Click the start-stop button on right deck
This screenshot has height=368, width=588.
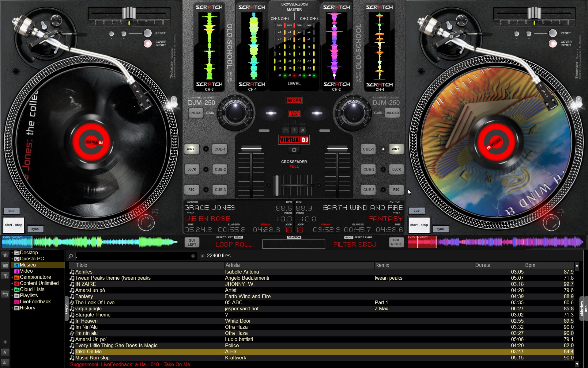tap(419, 225)
